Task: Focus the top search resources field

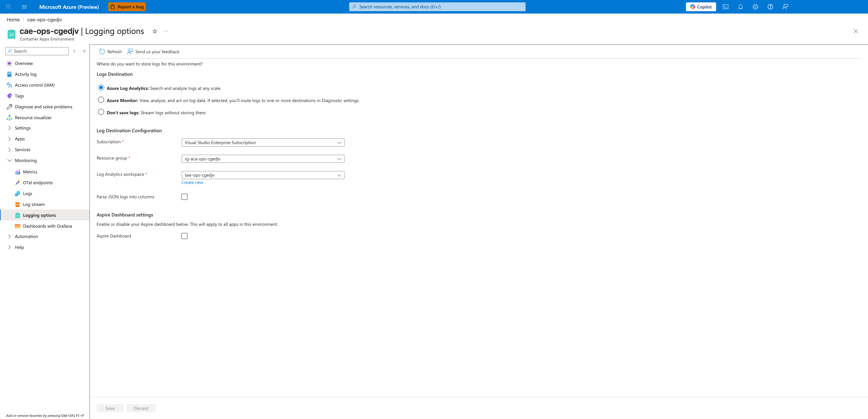Action: click(437, 7)
